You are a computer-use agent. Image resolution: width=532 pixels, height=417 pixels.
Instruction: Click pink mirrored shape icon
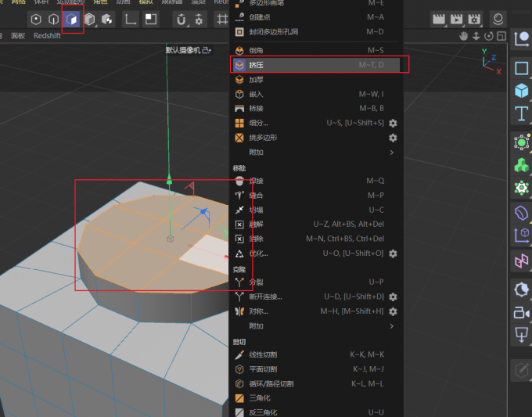click(522, 261)
